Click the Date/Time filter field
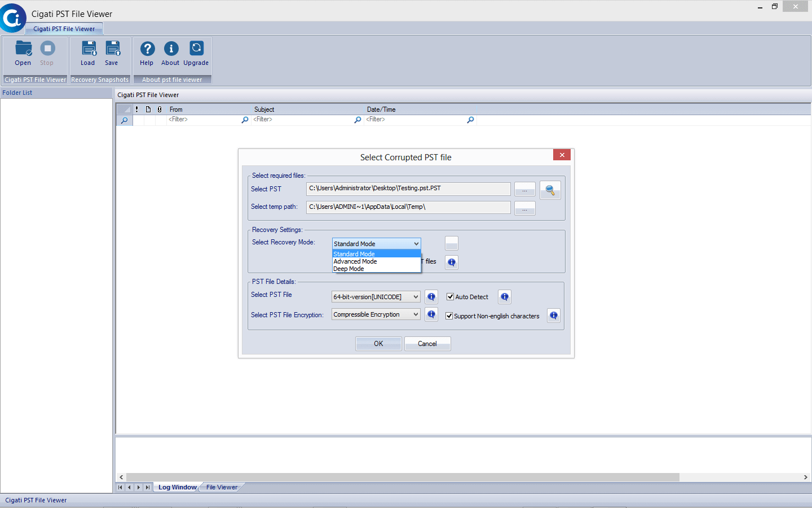The width and height of the screenshot is (812, 508). coord(416,120)
